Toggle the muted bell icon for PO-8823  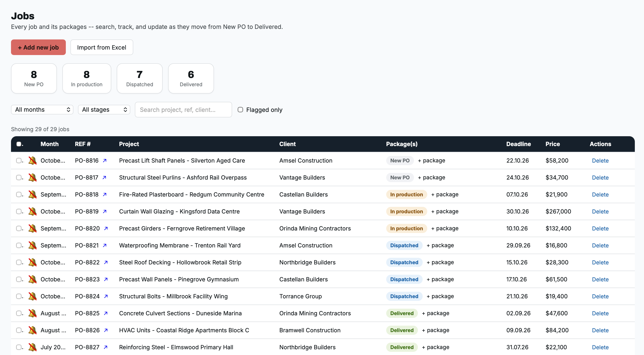33,279
